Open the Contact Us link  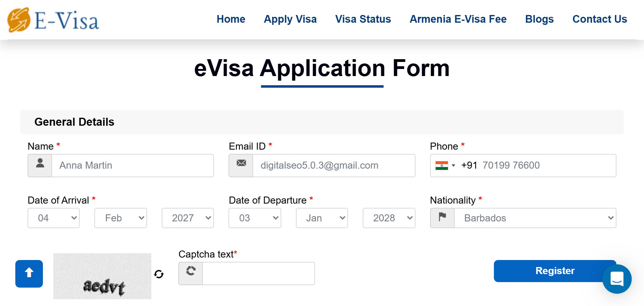[x=600, y=19]
